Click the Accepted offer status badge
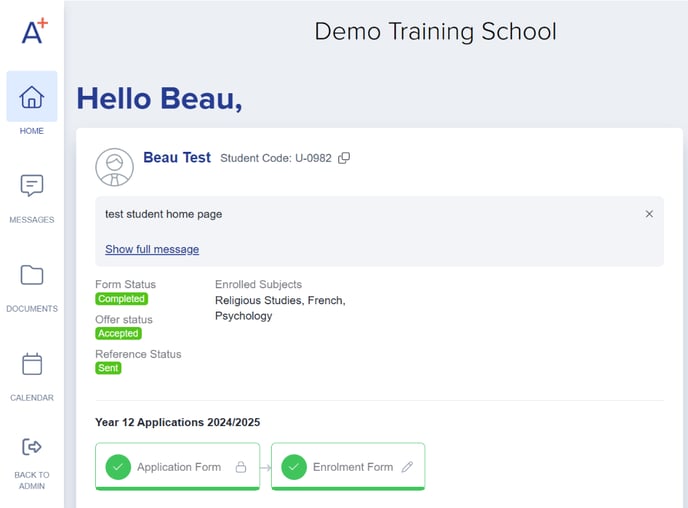The width and height of the screenshot is (688, 508). [118, 333]
